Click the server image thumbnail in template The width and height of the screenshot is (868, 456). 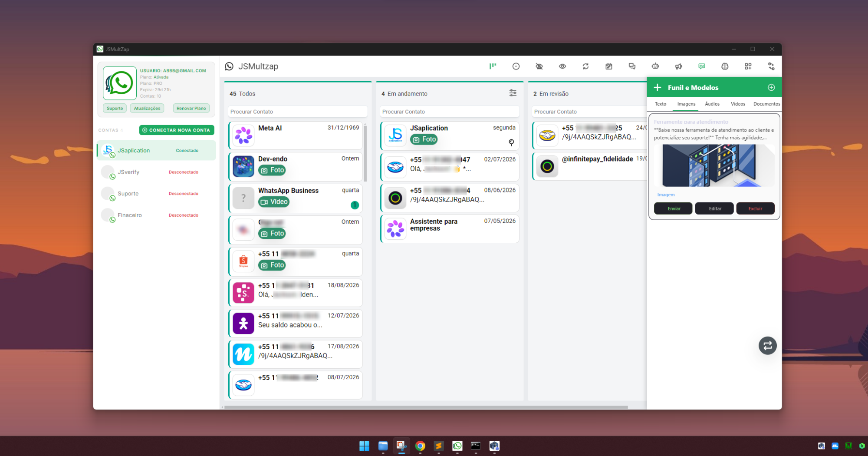714,165
